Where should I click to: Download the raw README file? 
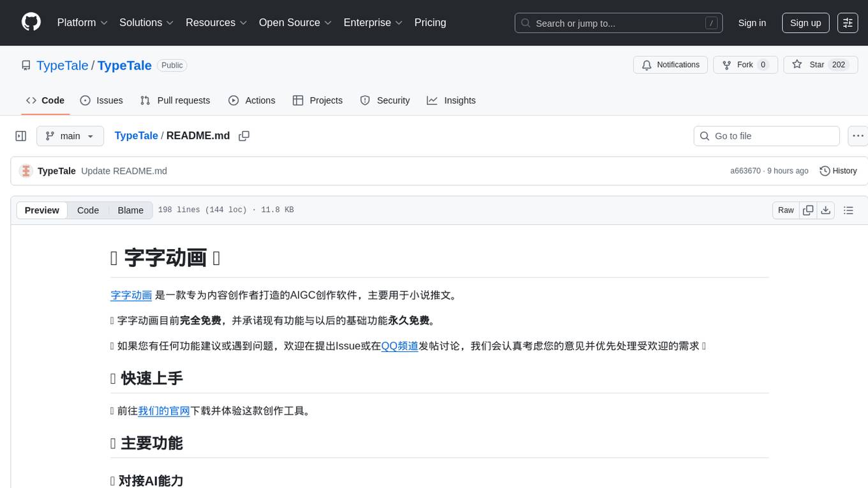click(x=825, y=210)
